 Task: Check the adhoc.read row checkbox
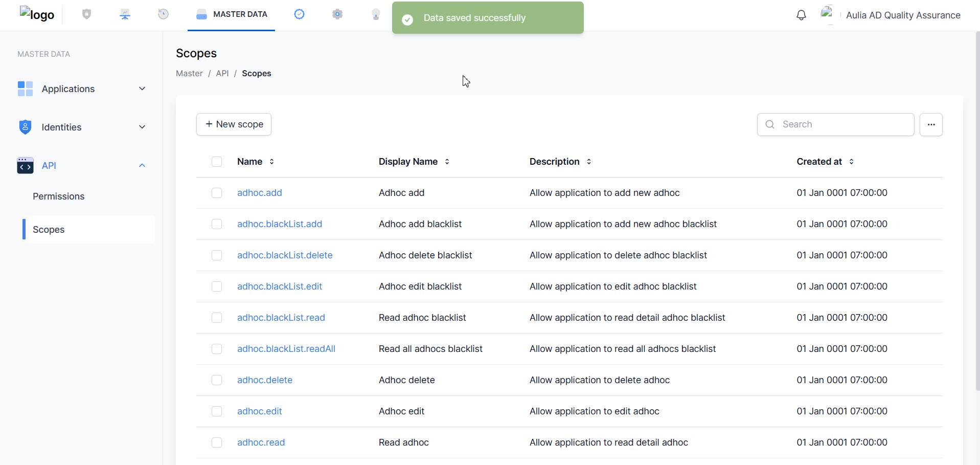pyautogui.click(x=217, y=442)
